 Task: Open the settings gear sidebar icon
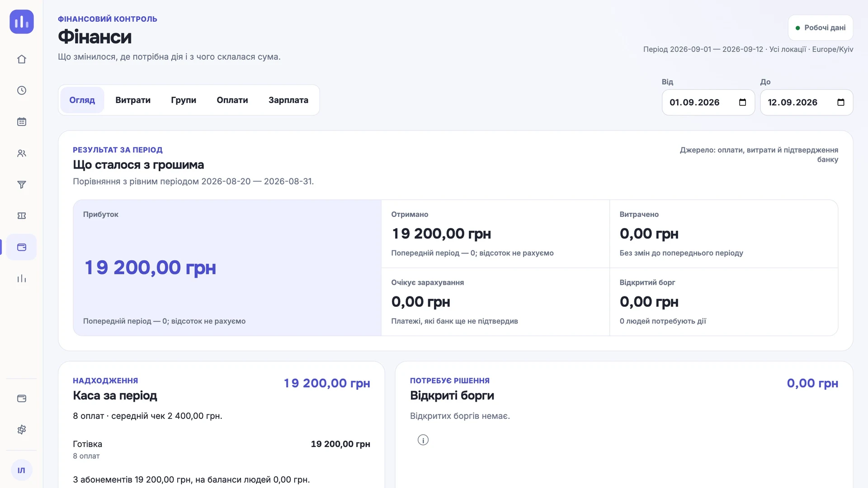click(22, 430)
